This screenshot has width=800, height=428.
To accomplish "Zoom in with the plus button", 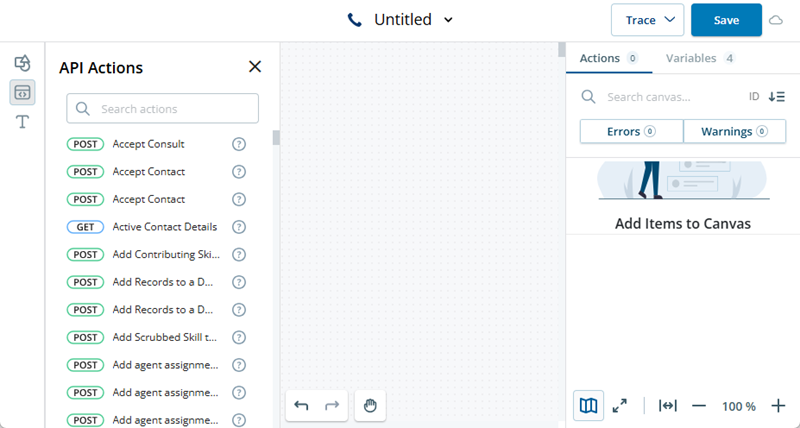I will 779,405.
